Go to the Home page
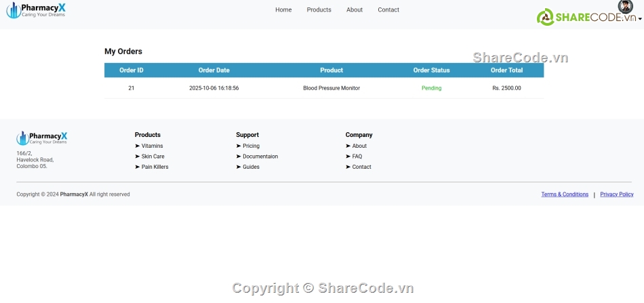644x303 pixels. tap(283, 9)
